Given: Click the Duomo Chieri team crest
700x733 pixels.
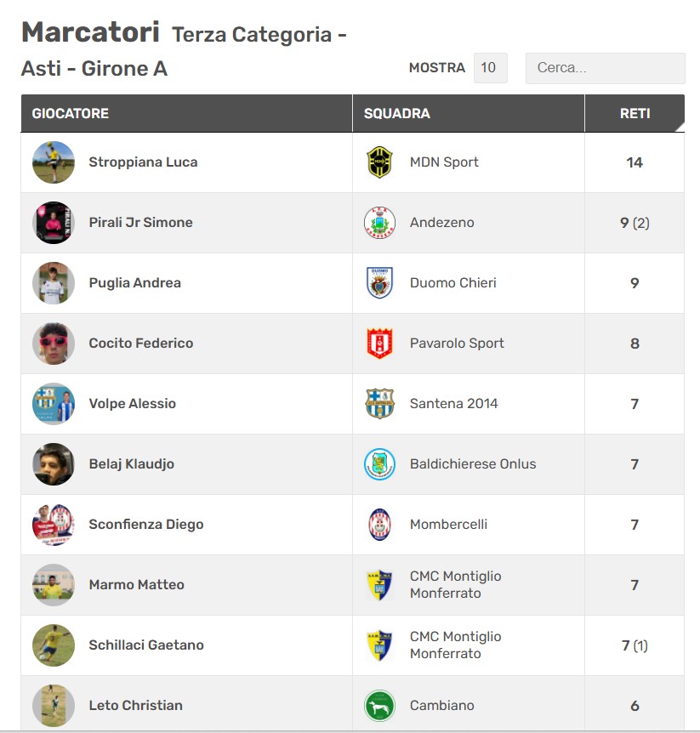Looking at the screenshot, I should 379,283.
